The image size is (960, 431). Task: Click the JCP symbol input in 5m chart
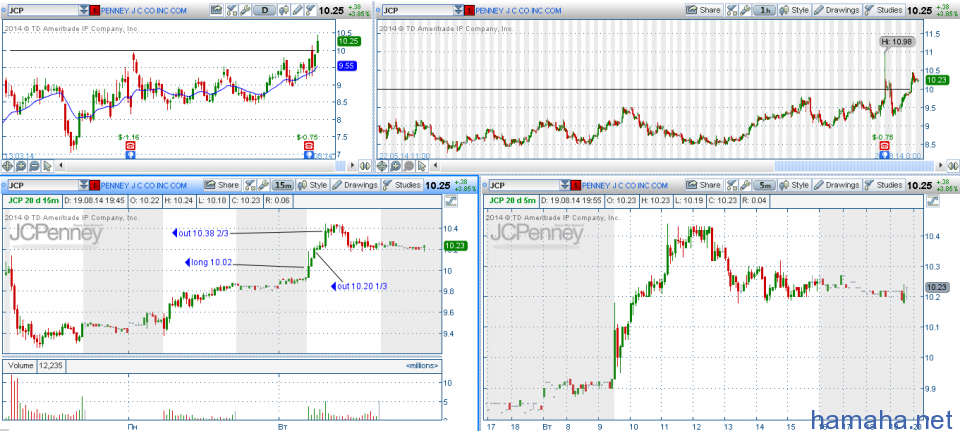coord(525,185)
